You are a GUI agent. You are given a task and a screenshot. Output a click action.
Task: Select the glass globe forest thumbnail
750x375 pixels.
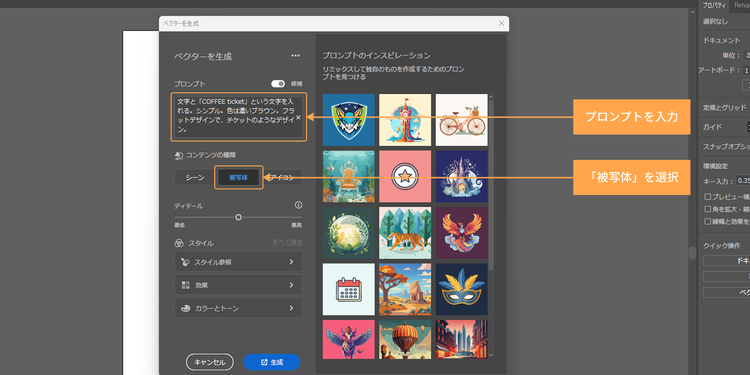349,233
